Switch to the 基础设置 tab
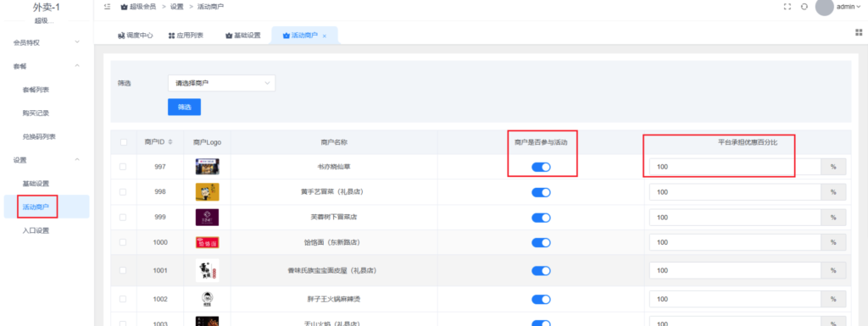 click(x=242, y=36)
